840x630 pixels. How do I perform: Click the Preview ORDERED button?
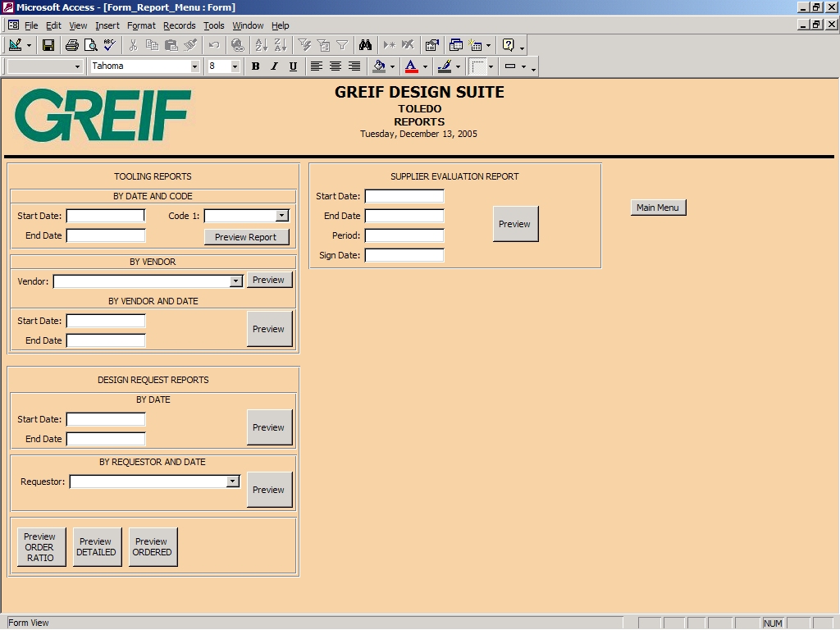[153, 547]
